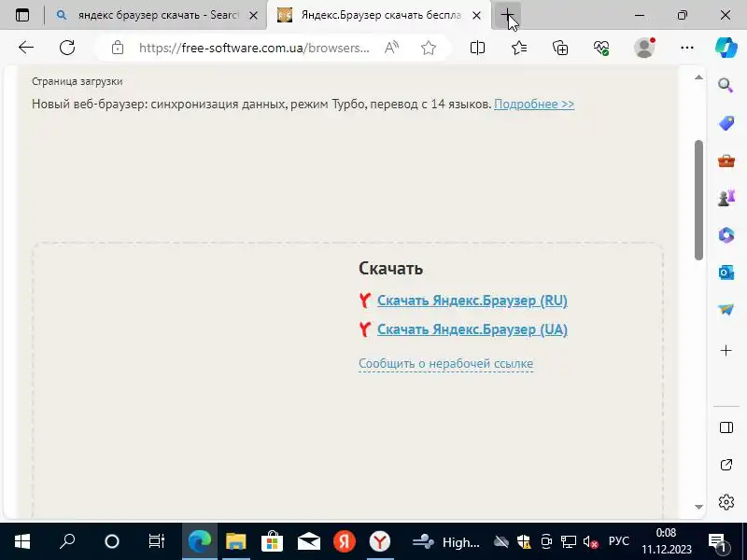747x560 pixels.
Task: Open the Windows Start menu
Action: coord(22,541)
